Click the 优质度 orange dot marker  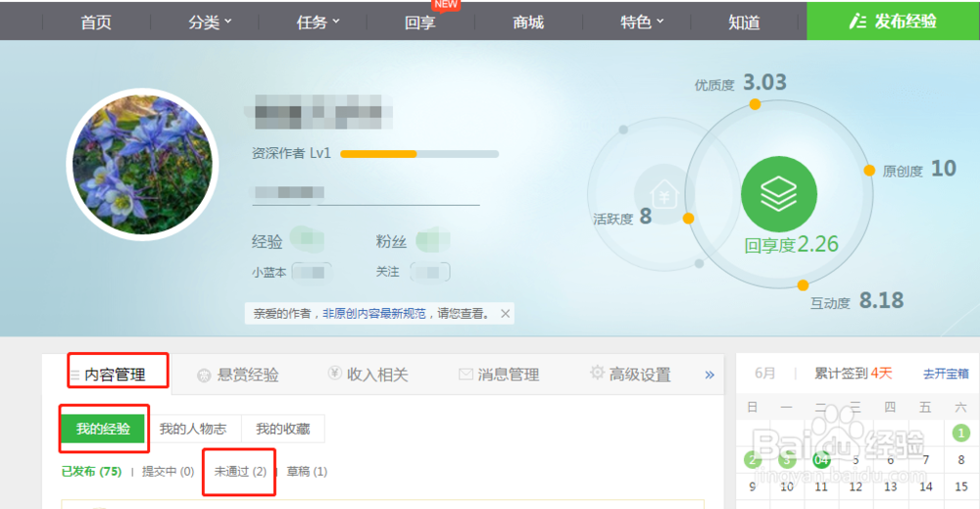[755, 104]
